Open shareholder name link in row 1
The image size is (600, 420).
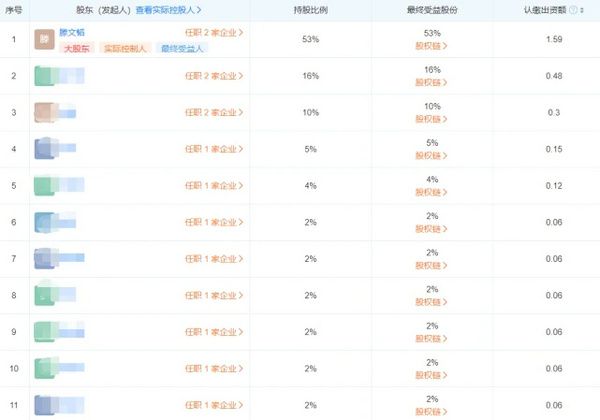72,33
